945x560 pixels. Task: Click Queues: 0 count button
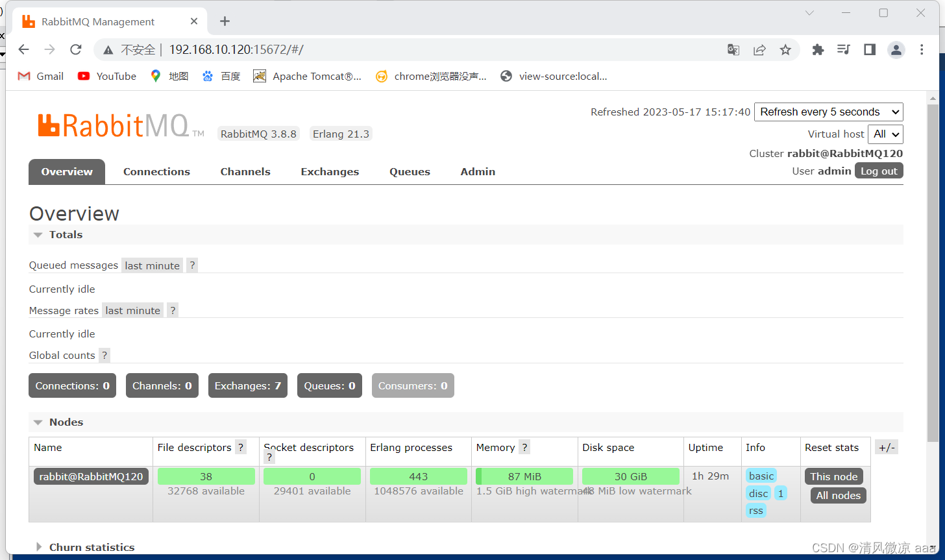330,385
